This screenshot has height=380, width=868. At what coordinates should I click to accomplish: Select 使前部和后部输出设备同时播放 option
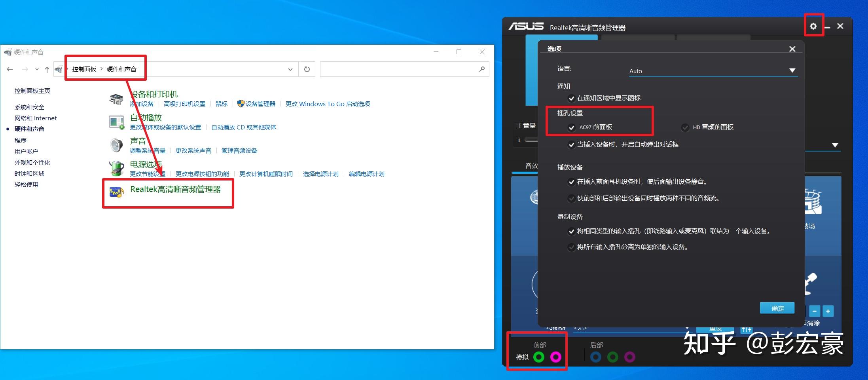click(x=571, y=199)
